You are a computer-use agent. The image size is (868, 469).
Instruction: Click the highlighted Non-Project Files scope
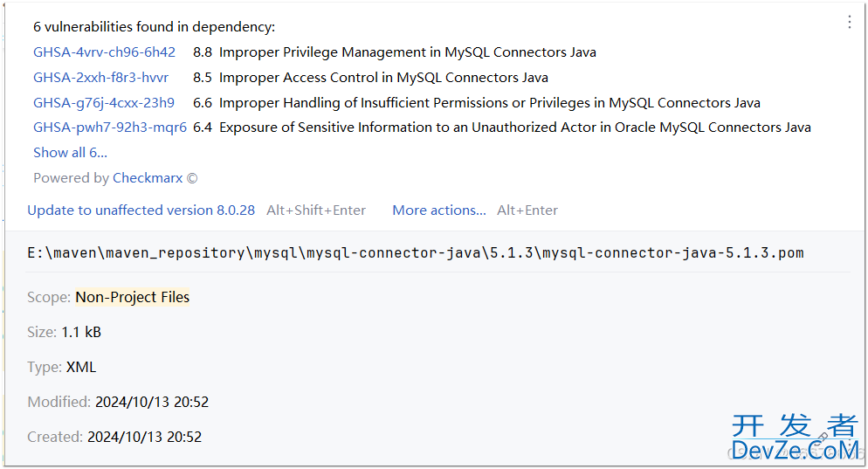133,297
